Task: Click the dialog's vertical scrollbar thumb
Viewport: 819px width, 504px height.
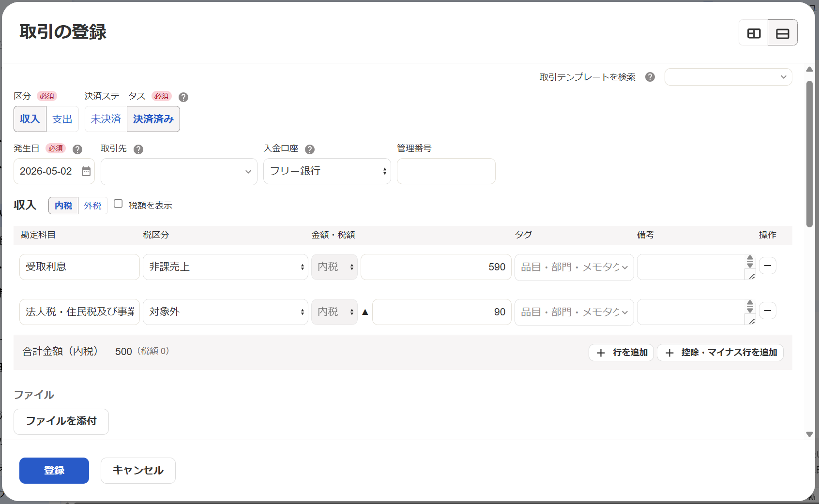Action: point(809,154)
